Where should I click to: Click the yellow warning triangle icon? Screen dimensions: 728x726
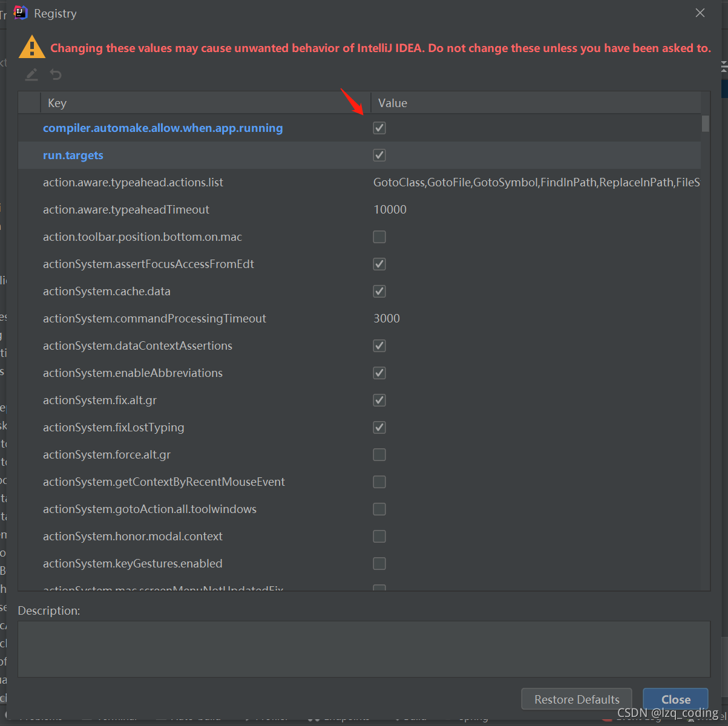[x=31, y=47]
